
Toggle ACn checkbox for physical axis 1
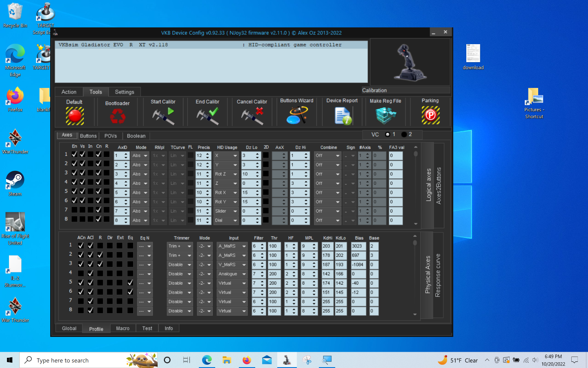(x=81, y=245)
